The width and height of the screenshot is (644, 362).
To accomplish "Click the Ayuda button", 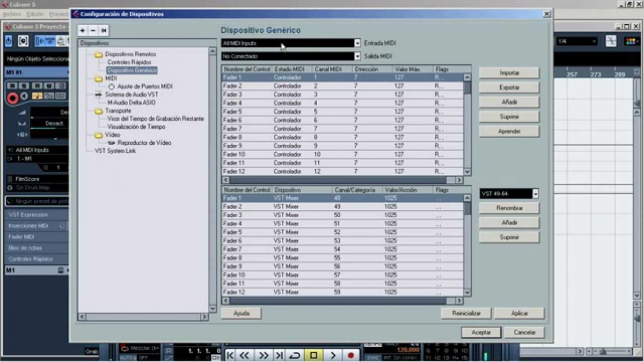I will coord(241,313).
